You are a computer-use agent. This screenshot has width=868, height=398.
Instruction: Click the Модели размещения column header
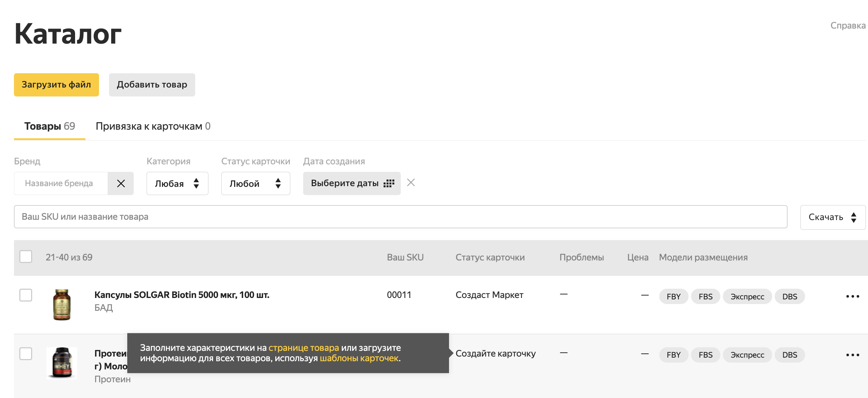pos(703,257)
